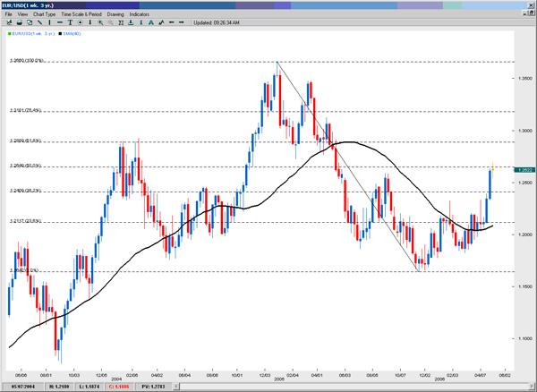Click the 38.2% Fibonacci level label

[26, 191]
